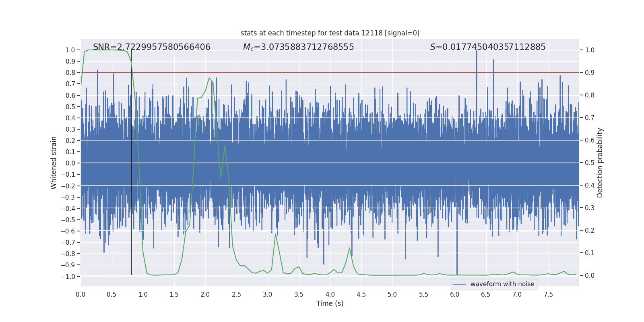The width and height of the screenshot is (644, 322).
Task: Click the right axis tick label 0.5
Action: [x=590, y=163]
